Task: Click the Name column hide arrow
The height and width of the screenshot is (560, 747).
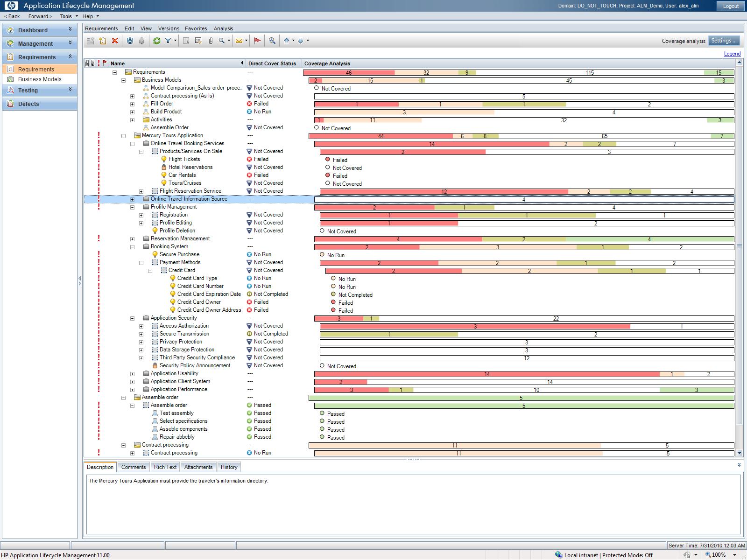Action: tap(242, 63)
